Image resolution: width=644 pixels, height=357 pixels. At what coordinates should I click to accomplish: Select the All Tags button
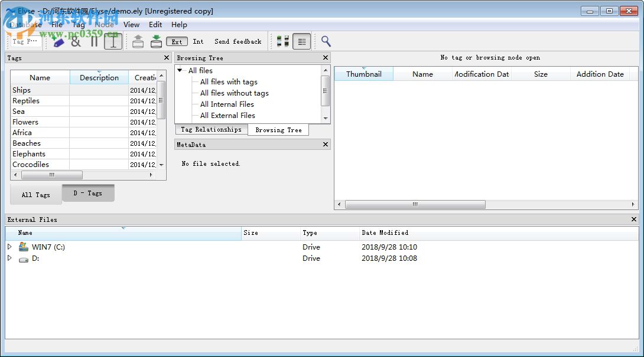pos(35,195)
